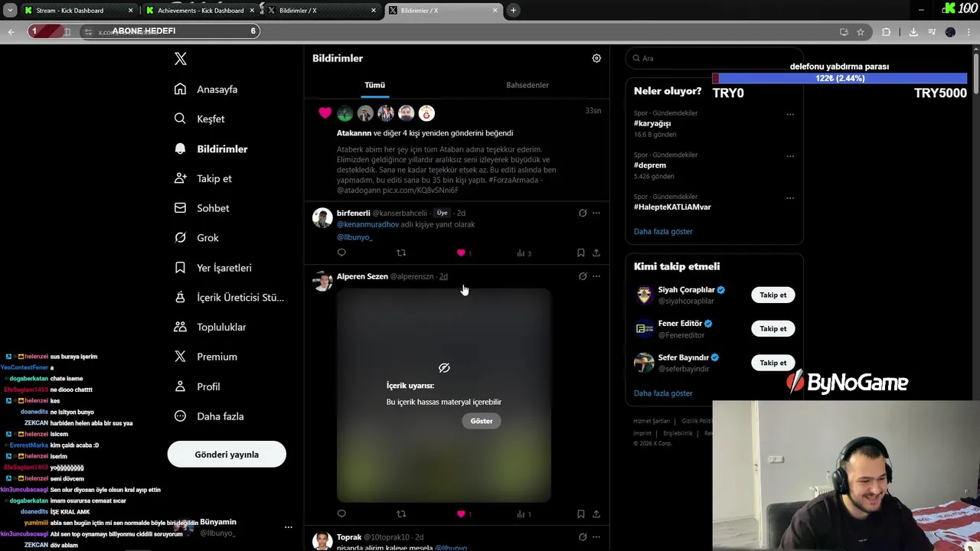980x551 pixels.
Task: Unlike birfenerli's post heart icon
Action: click(x=461, y=253)
